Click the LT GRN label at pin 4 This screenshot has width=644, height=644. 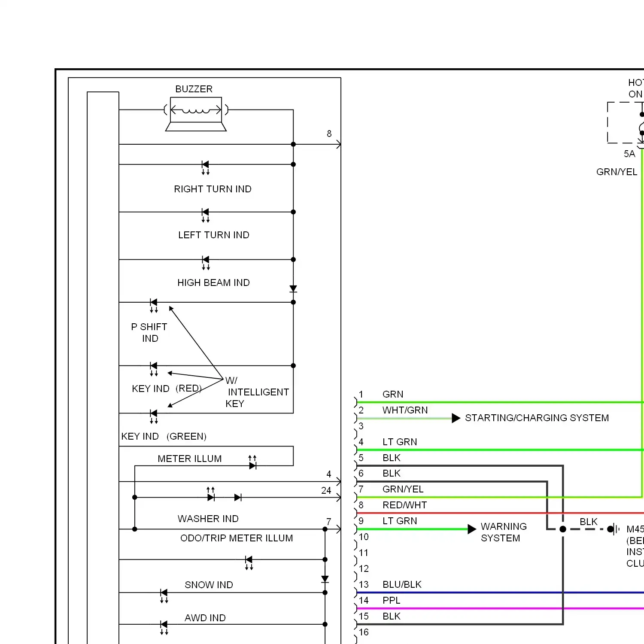coord(400,442)
